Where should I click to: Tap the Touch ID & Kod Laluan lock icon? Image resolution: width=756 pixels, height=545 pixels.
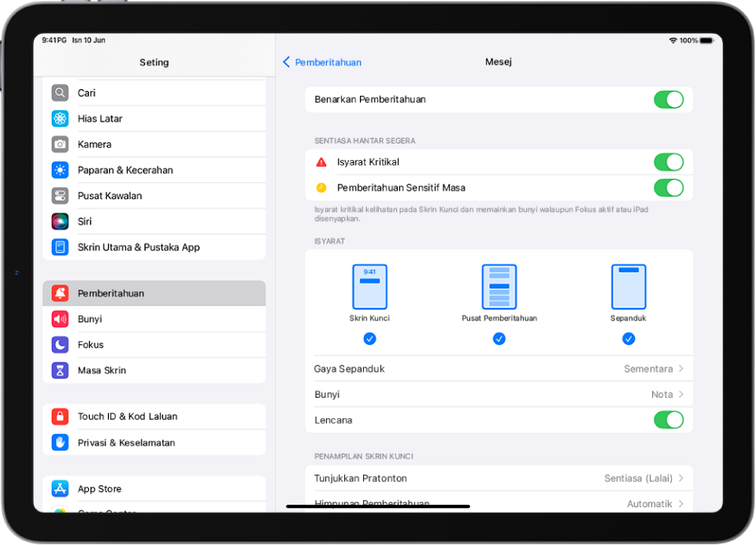pos(60,416)
